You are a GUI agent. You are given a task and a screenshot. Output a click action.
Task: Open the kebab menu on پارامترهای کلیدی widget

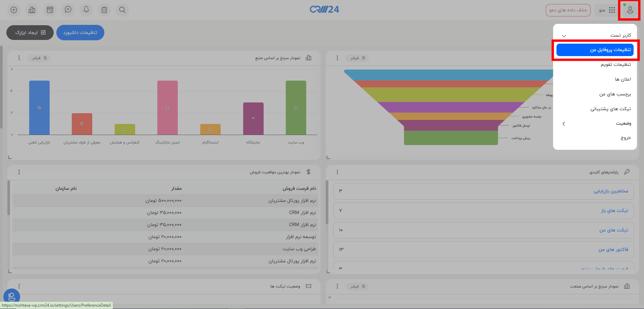[337, 172]
